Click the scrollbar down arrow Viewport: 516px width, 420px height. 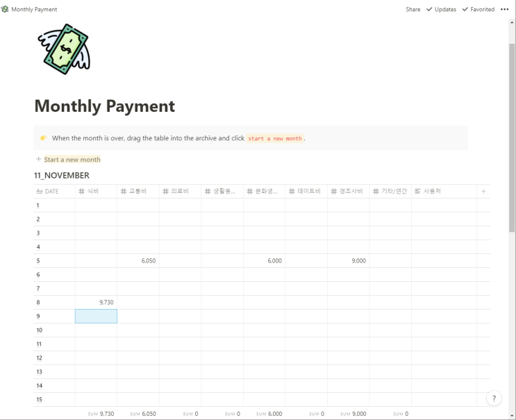point(512,415)
